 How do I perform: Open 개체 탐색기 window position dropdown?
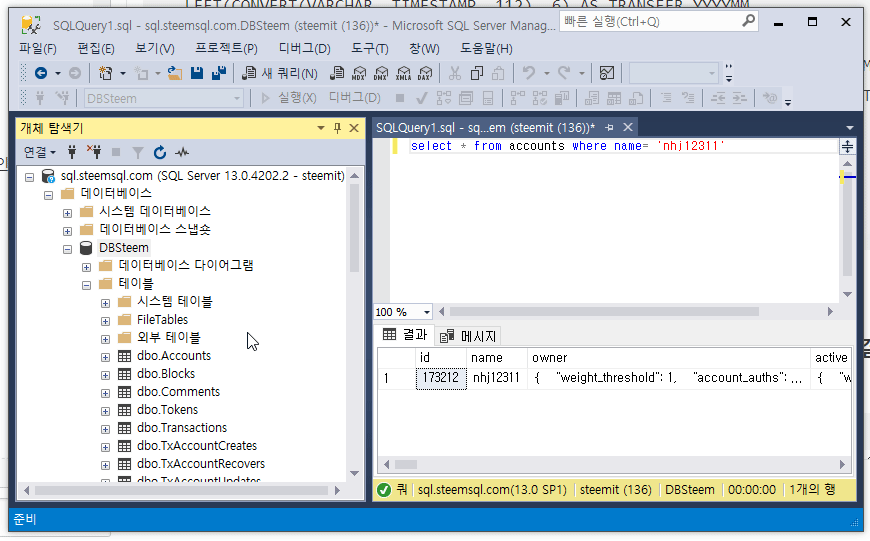pyautogui.click(x=321, y=128)
